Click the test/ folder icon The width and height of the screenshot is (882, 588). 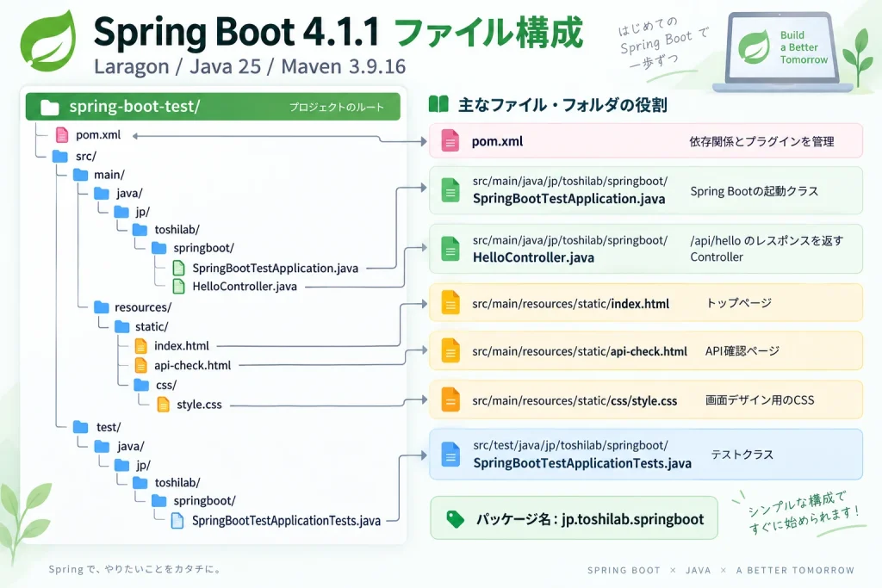(81, 427)
